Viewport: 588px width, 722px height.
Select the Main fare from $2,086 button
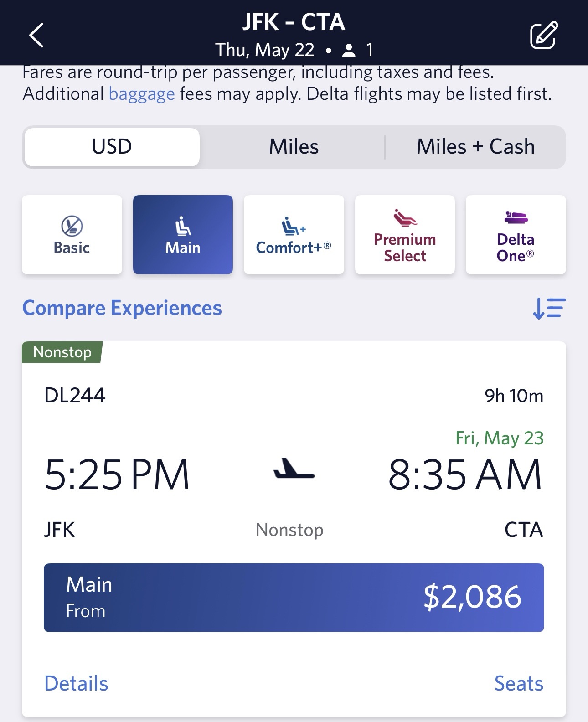click(294, 598)
